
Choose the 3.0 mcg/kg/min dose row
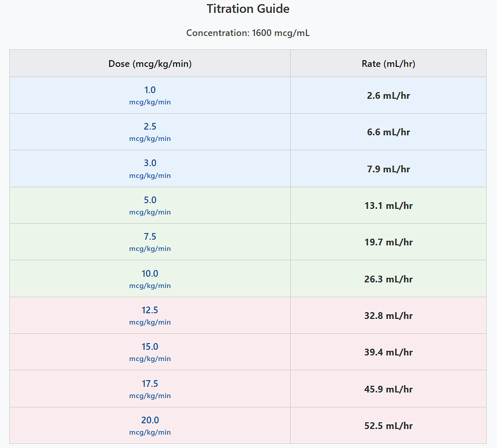[x=248, y=169]
